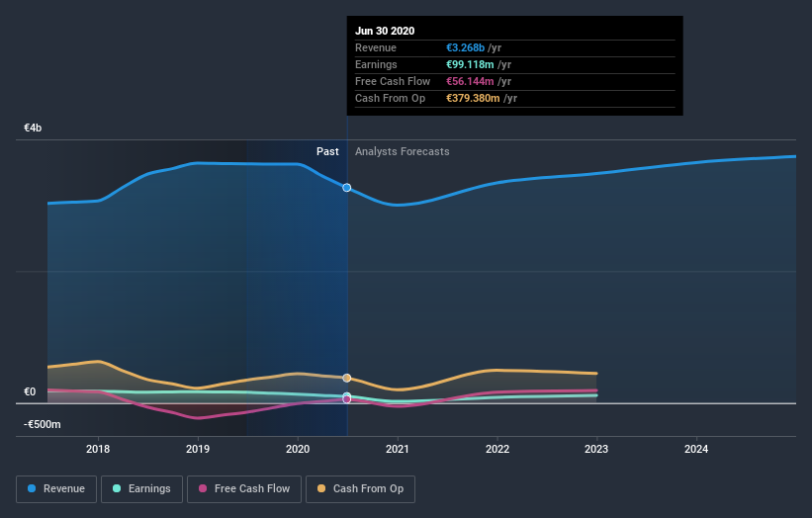Click the €4b y-axis label
The height and width of the screenshot is (518, 812).
point(33,128)
